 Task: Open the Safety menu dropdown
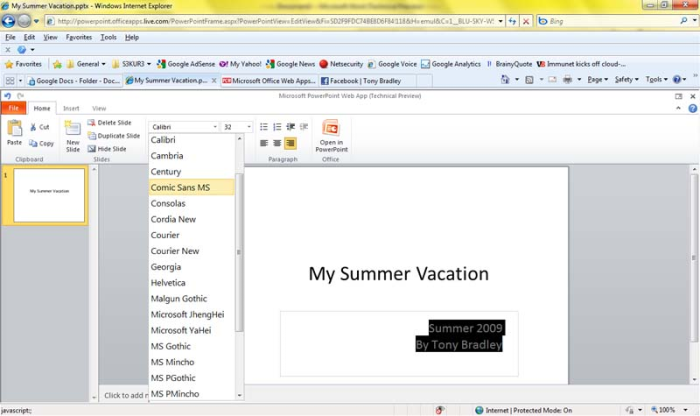pyautogui.click(x=626, y=79)
